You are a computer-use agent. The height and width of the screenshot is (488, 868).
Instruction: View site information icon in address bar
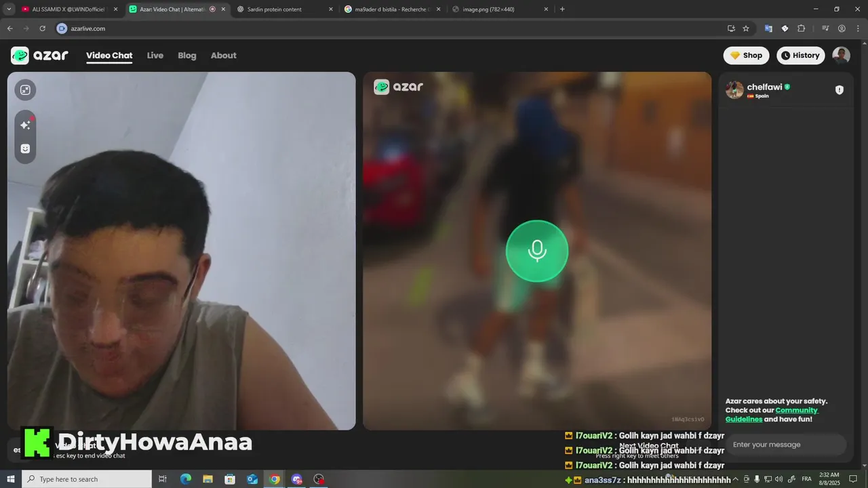62,28
